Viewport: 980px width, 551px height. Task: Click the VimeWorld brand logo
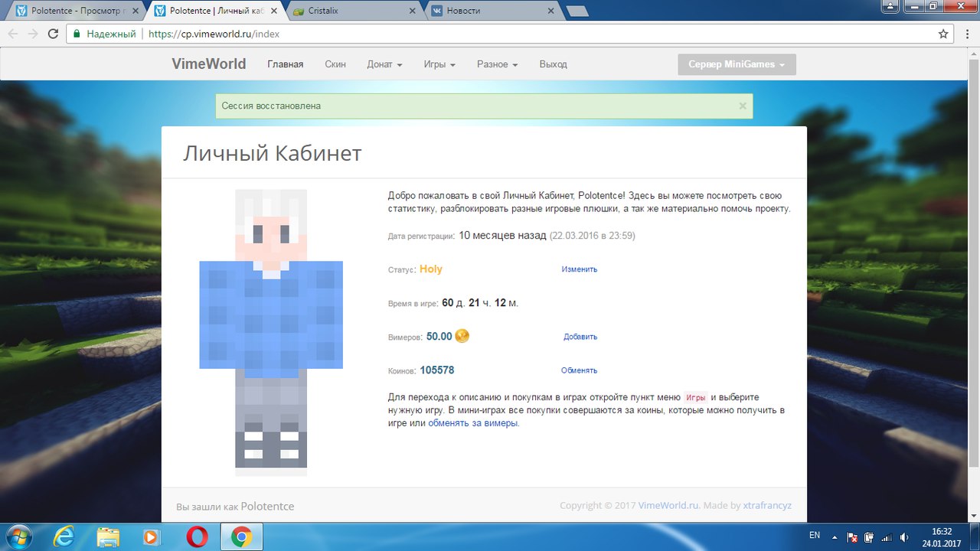click(209, 64)
